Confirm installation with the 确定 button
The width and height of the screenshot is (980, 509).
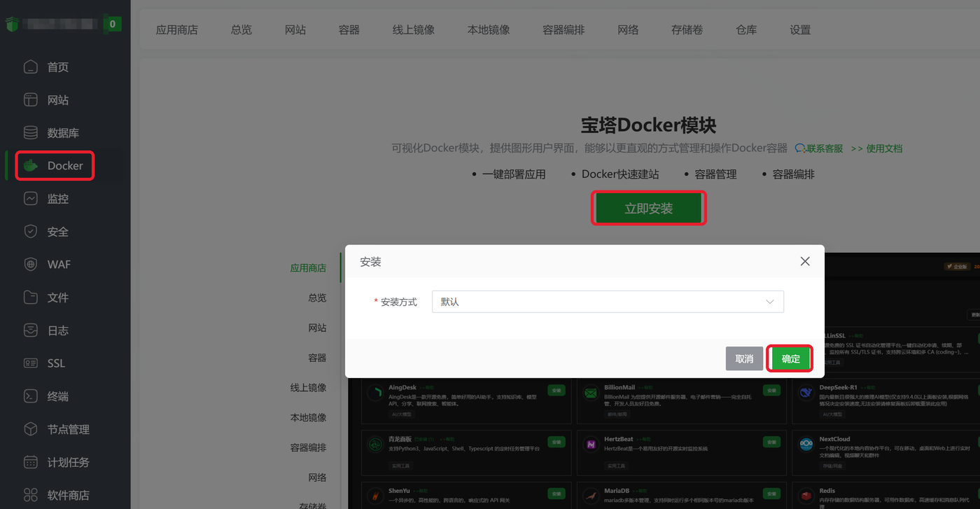tap(790, 358)
